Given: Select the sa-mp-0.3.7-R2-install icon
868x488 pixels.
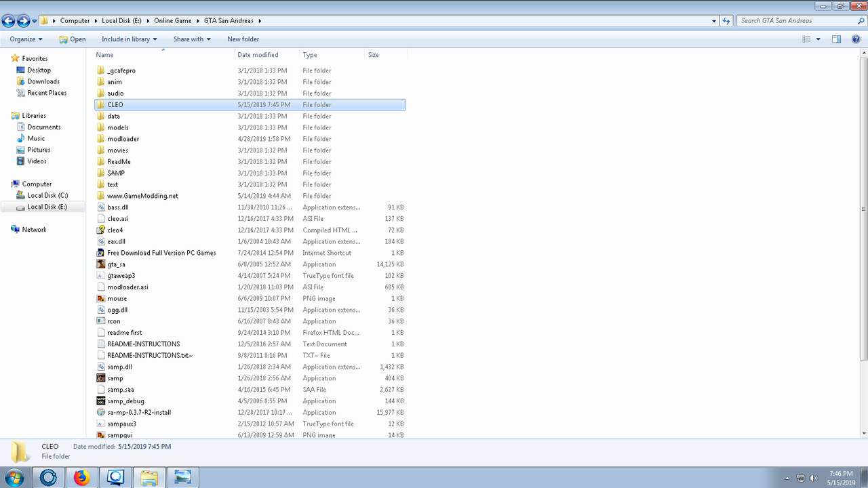Looking at the screenshot, I should pyautogui.click(x=101, y=412).
